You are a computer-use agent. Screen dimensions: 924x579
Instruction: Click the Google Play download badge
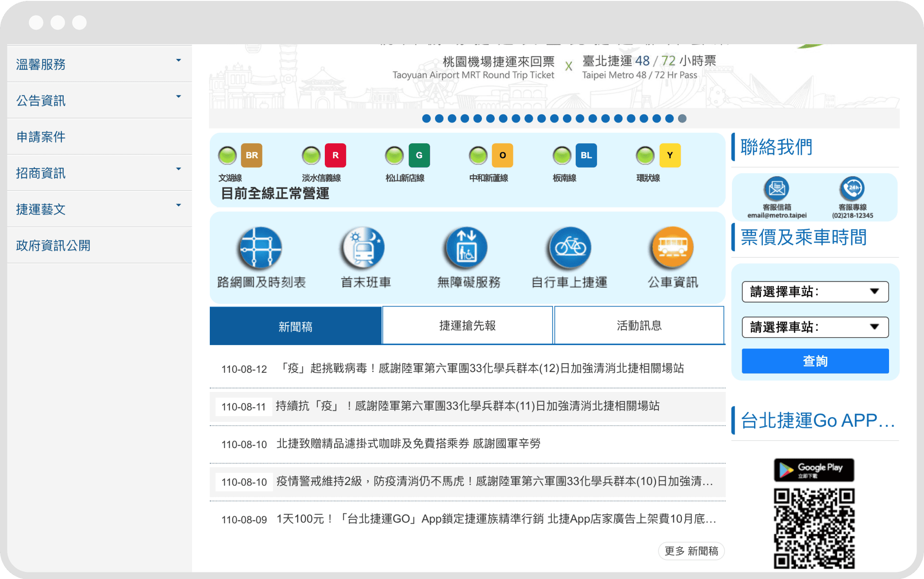(x=814, y=470)
